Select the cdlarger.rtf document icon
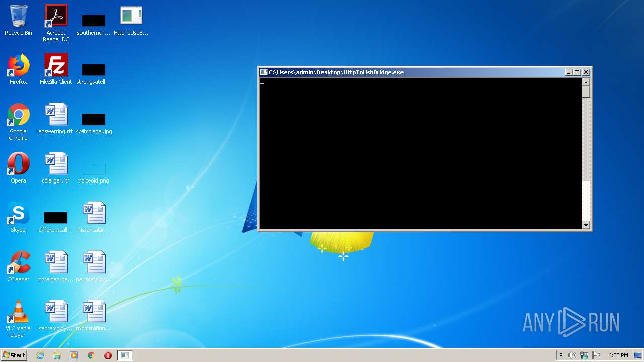This screenshot has height=362, width=644. pyautogui.click(x=56, y=168)
